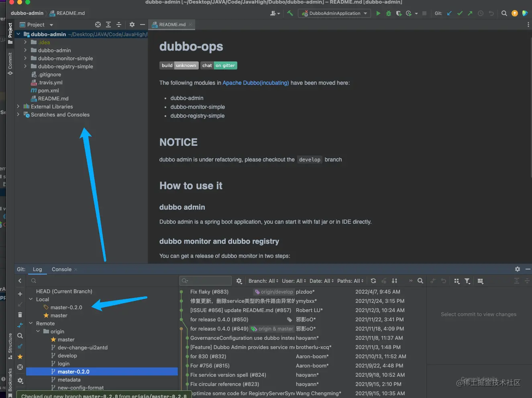Viewport: 532px width, 398px height.
Task: Close the README.md editor tab
Action: click(190, 24)
